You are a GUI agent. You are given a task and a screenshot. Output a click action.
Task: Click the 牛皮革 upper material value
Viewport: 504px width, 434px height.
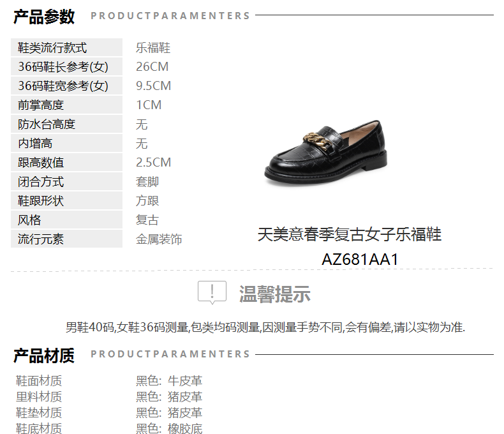[x=185, y=381]
